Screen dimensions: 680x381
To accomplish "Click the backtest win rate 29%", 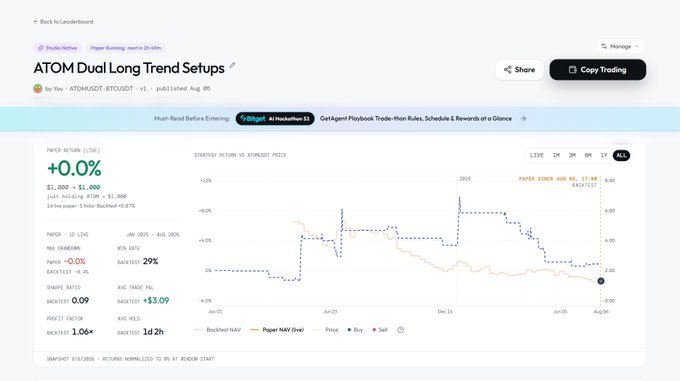I will pyautogui.click(x=150, y=261).
